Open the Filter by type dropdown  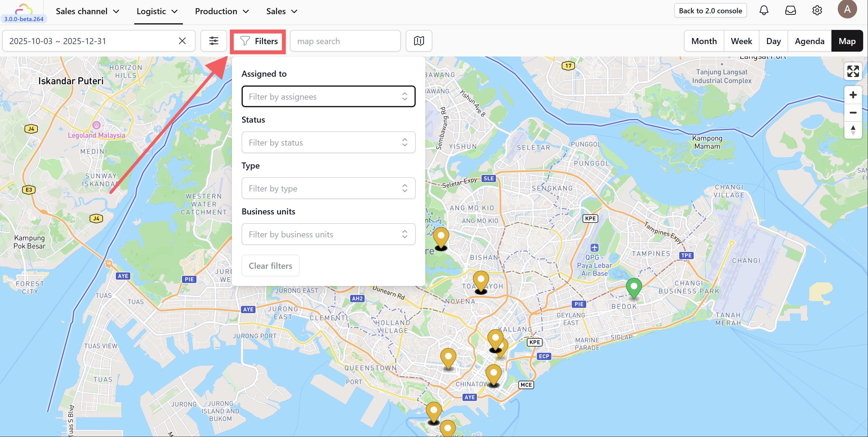[x=328, y=188]
